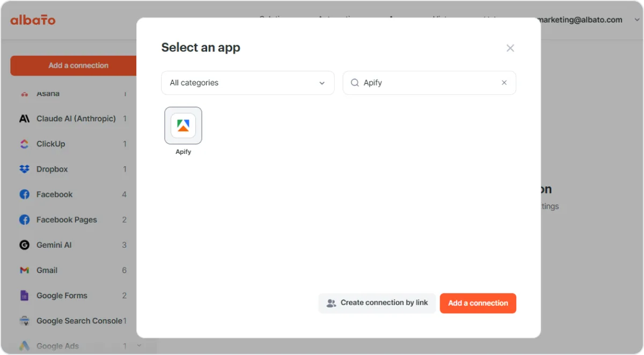
Task: Click the Google Ads icon
Action: pos(24,346)
